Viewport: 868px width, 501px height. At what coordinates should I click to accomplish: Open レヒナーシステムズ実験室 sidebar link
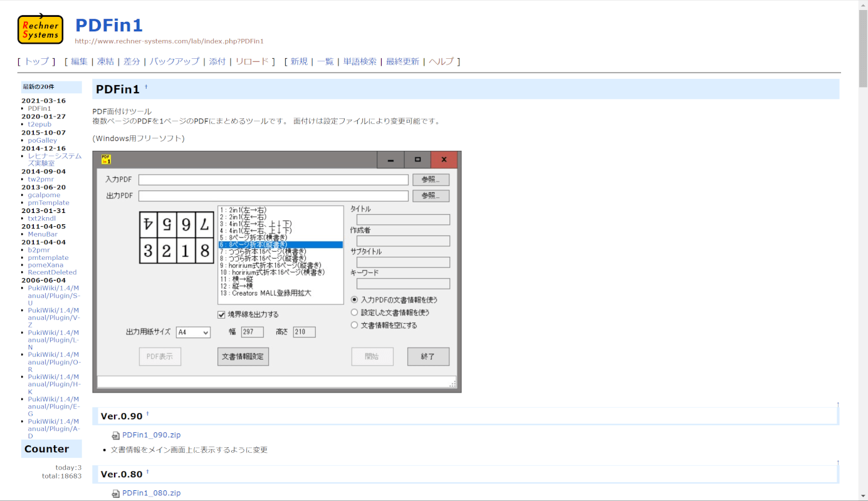pos(55,160)
